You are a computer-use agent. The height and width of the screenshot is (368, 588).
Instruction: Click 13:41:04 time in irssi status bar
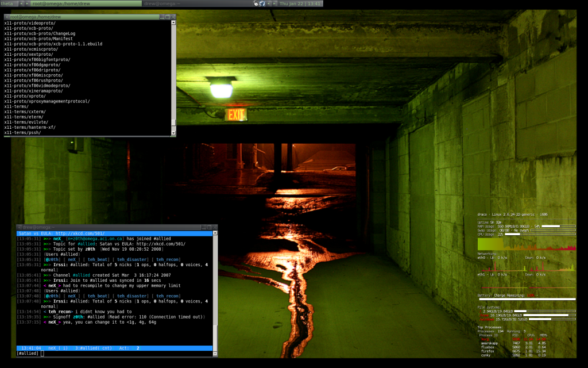[32, 348]
